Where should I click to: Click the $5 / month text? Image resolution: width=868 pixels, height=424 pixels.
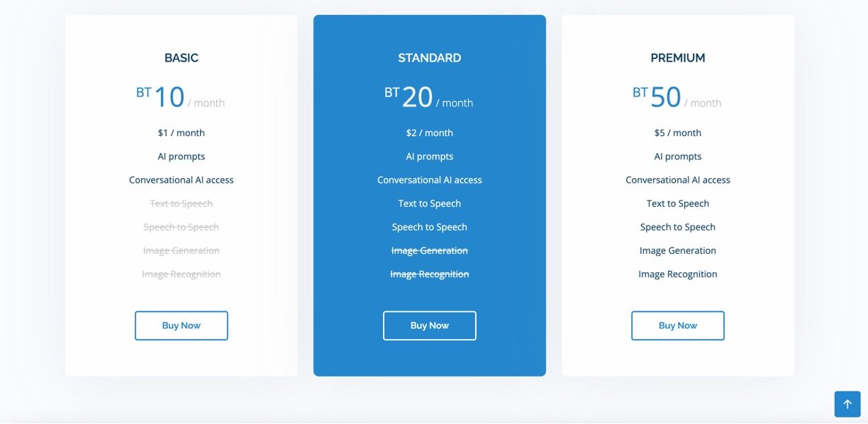(x=678, y=133)
